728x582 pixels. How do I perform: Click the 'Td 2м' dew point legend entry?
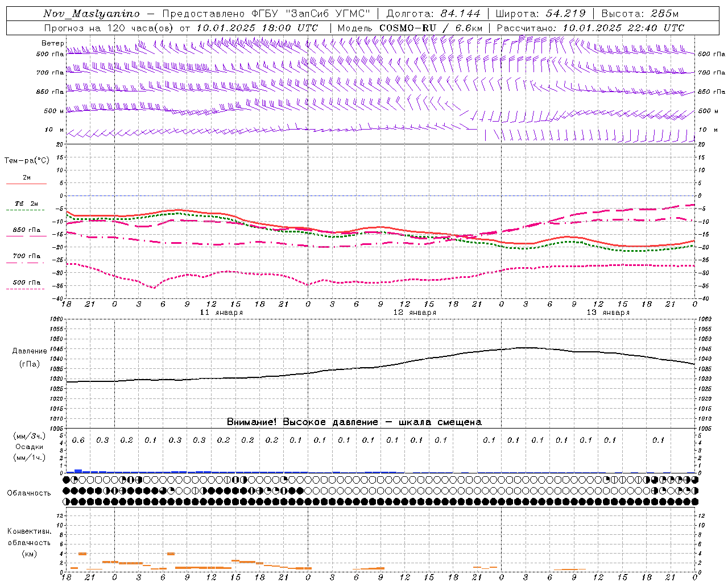(26, 203)
